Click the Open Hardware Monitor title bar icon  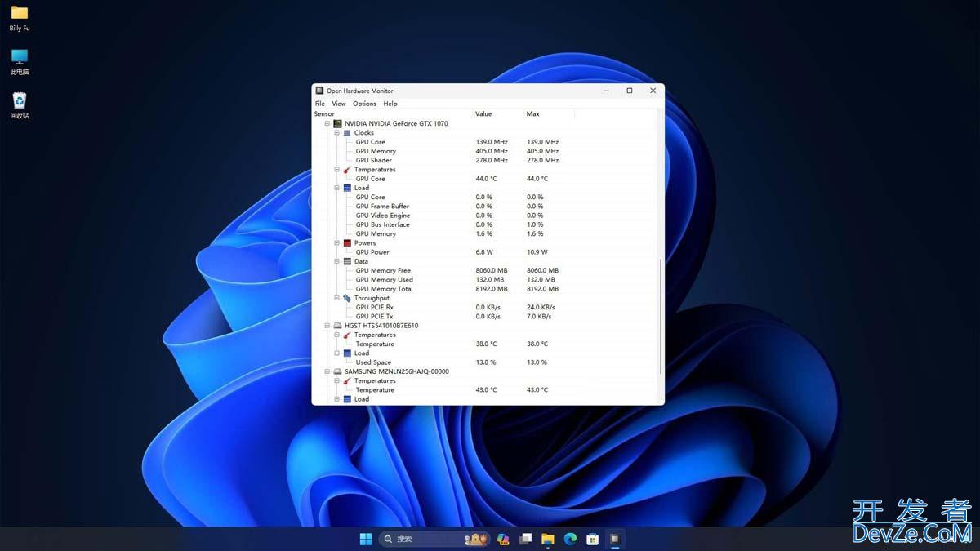[x=319, y=91]
